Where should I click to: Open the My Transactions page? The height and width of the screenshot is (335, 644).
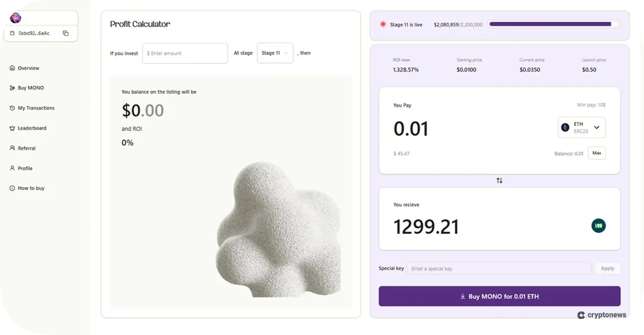pyautogui.click(x=37, y=108)
